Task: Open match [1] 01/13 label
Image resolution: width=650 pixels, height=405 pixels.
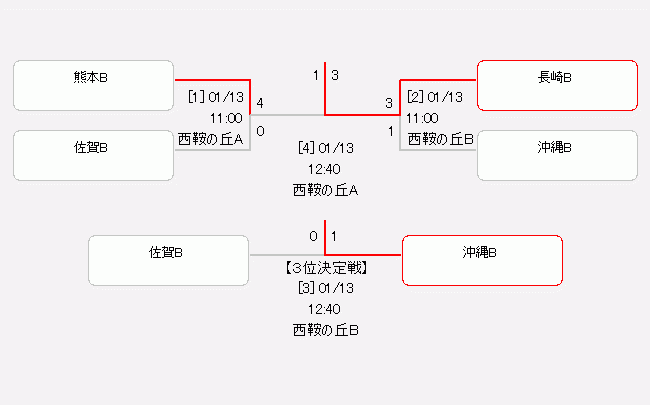Action: pyautogui.click(x=216, y=98)
